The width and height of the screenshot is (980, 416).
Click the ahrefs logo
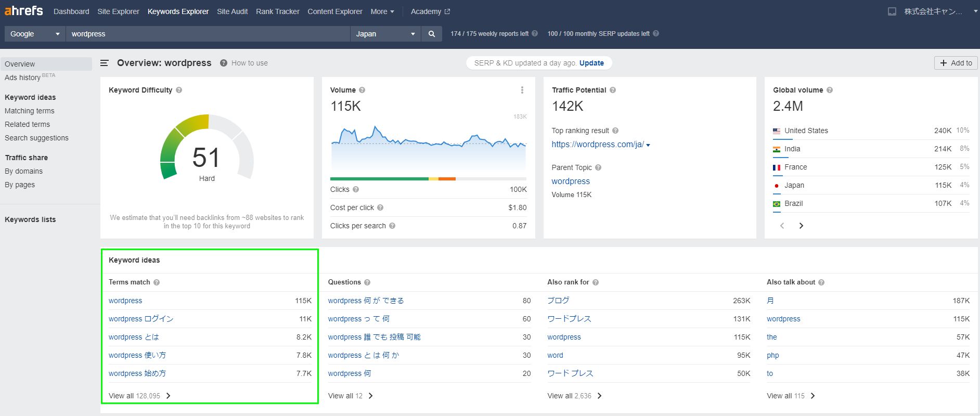tap(24, 10)
